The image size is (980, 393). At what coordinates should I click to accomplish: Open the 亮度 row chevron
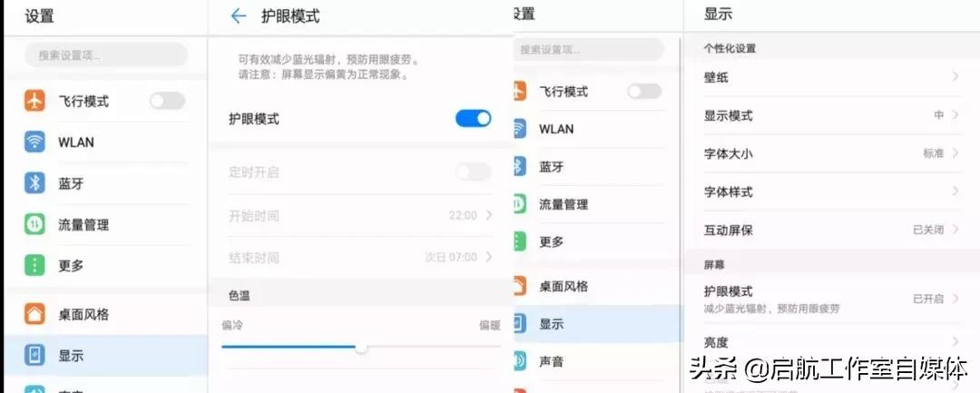click(x=955, y=341)
